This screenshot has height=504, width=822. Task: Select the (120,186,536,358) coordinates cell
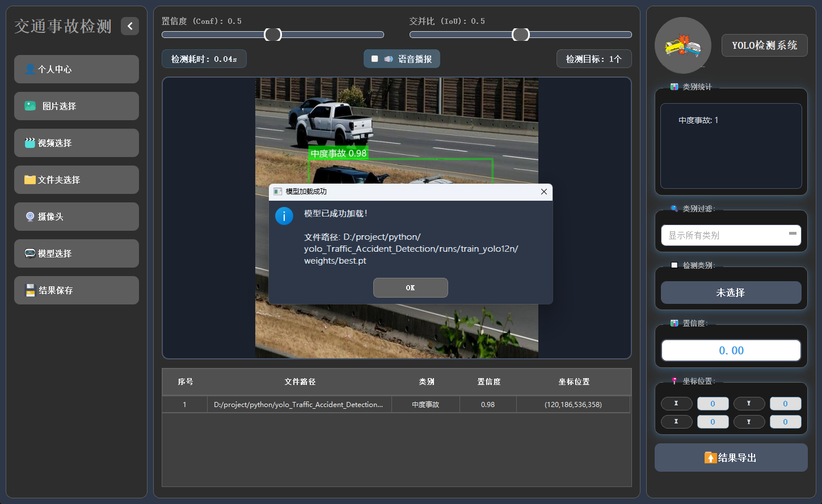[573, 404]
